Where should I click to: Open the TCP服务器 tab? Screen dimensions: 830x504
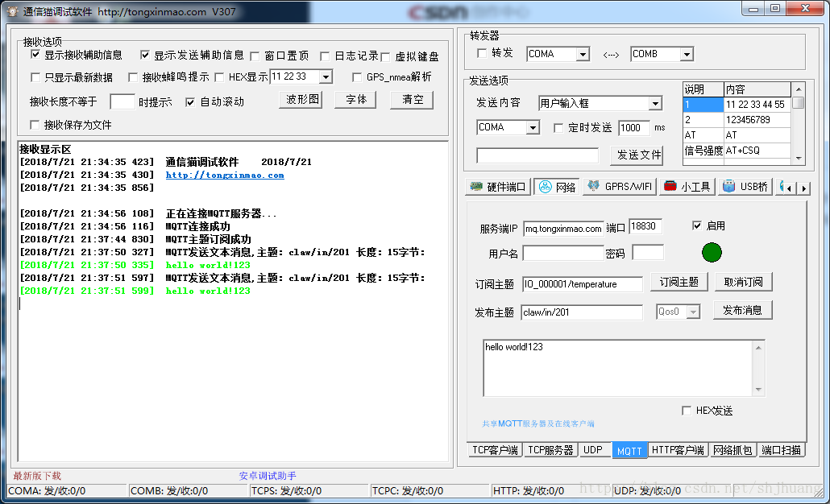(550, 450)
